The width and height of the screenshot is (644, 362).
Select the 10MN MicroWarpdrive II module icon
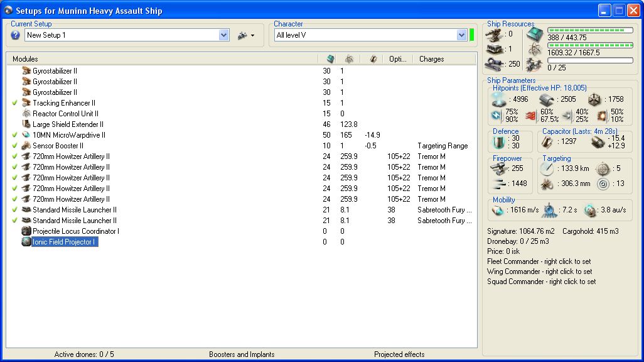coord(26,135)
